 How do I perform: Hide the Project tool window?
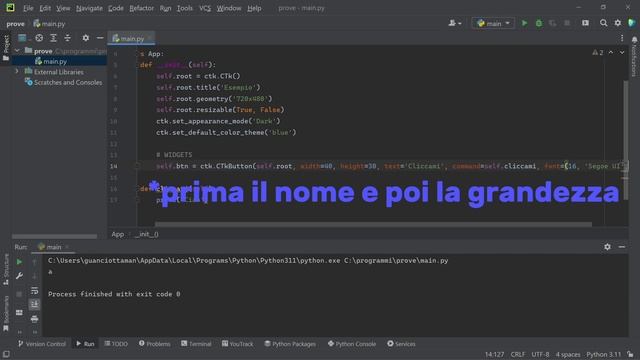[100, 38]
